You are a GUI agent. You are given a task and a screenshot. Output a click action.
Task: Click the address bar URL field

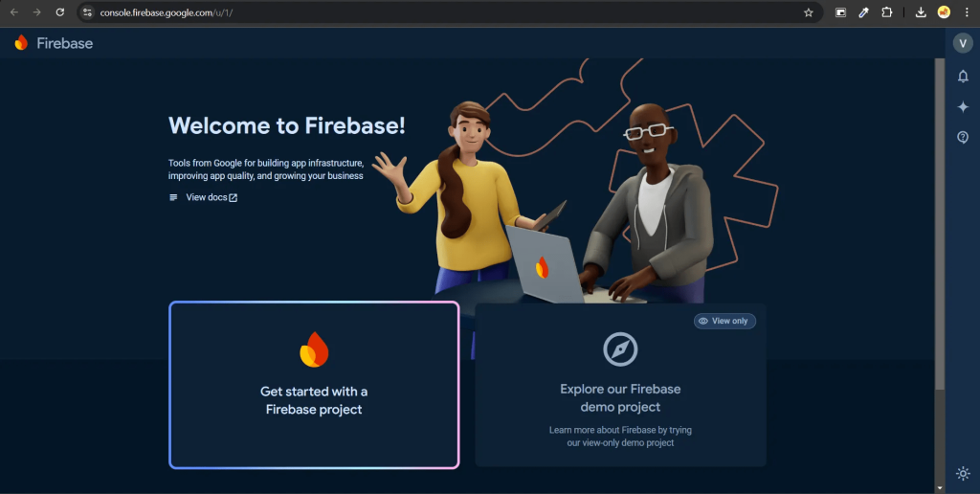tap(449, 12)
